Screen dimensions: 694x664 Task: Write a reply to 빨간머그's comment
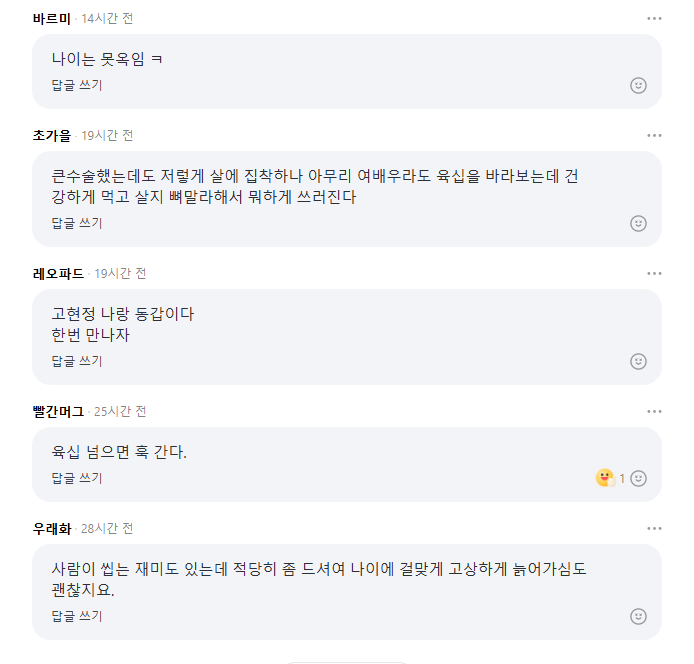pyautogui.click(x=77, y=478)
